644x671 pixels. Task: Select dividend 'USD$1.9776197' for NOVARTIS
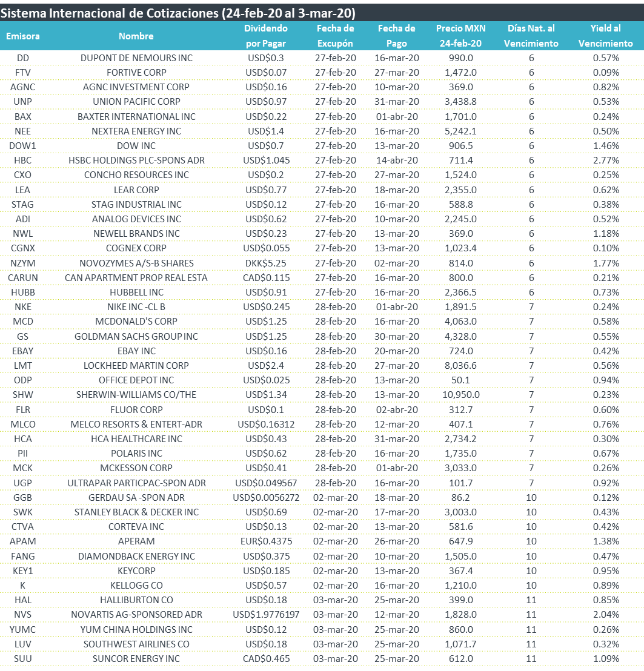click(266, 615)
